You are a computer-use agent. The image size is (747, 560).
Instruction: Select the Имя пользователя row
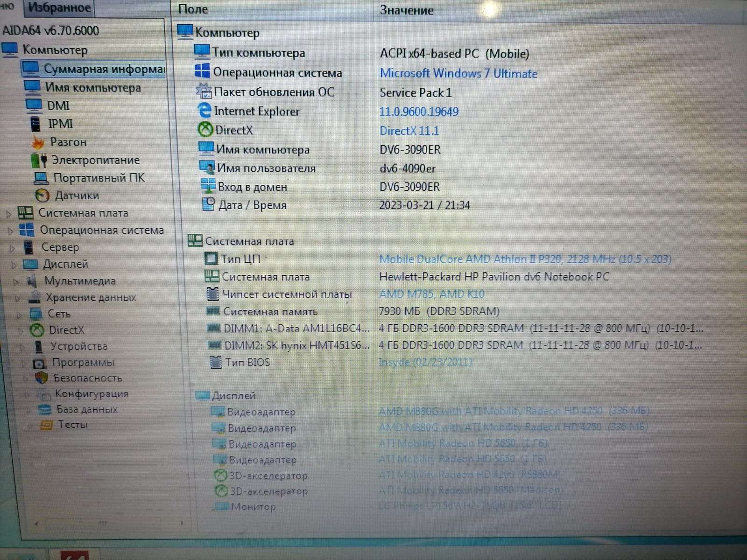[x=318, y=168]
